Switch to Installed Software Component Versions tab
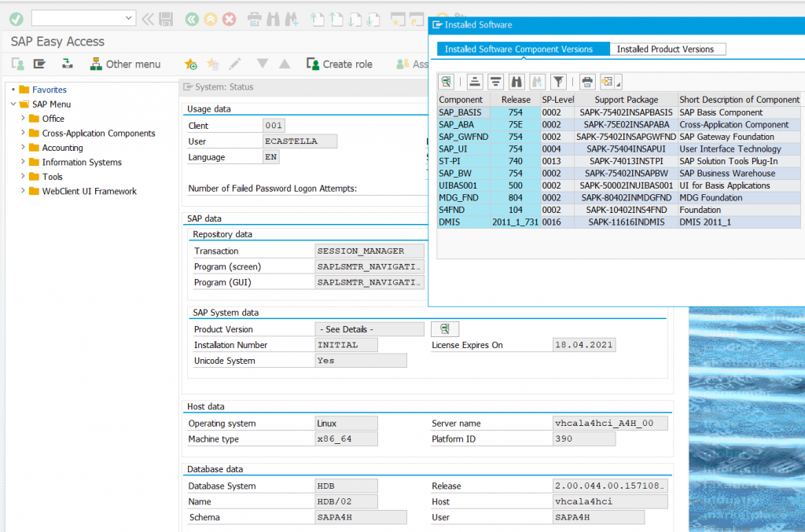 coord(523,50)
